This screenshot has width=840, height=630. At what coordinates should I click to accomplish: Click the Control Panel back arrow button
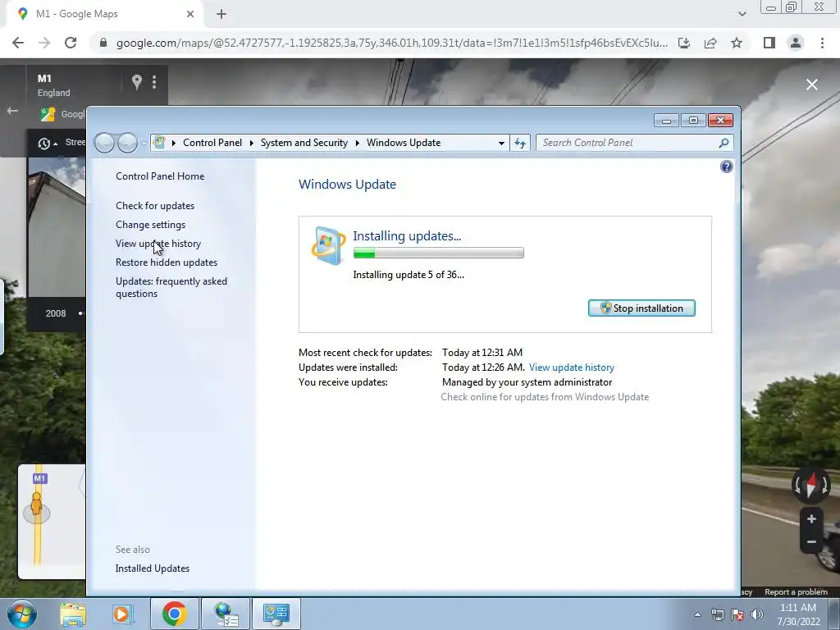pos(104,143)
